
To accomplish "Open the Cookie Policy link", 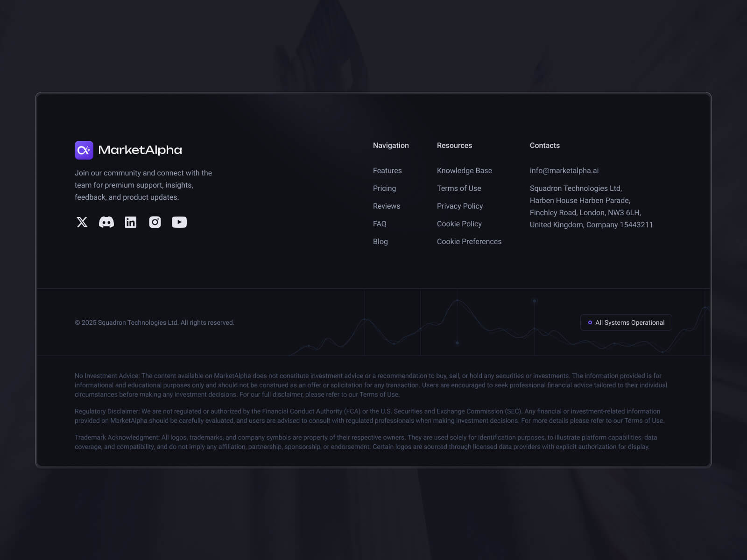I will tap(459, 224).
